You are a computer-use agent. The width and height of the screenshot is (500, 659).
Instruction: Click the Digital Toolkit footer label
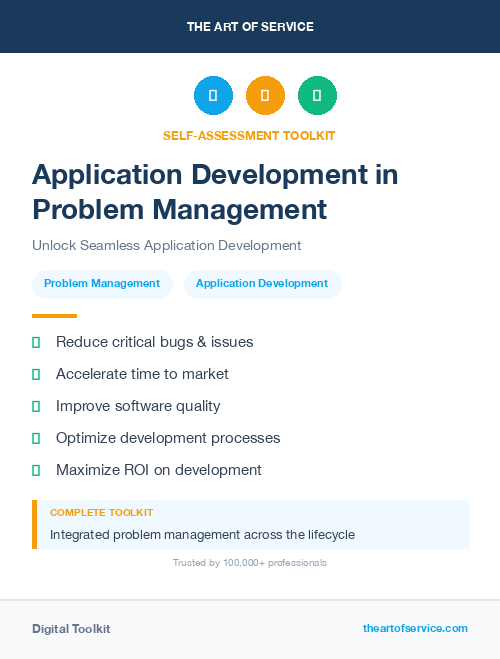tap(71, 629)
